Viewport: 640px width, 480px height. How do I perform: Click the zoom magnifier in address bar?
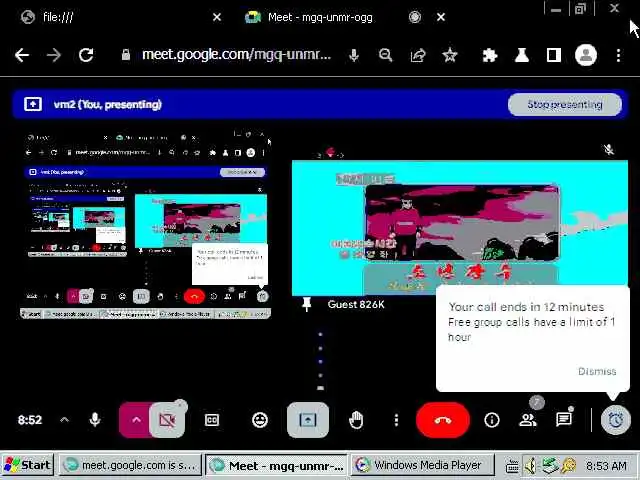(385, 55)
